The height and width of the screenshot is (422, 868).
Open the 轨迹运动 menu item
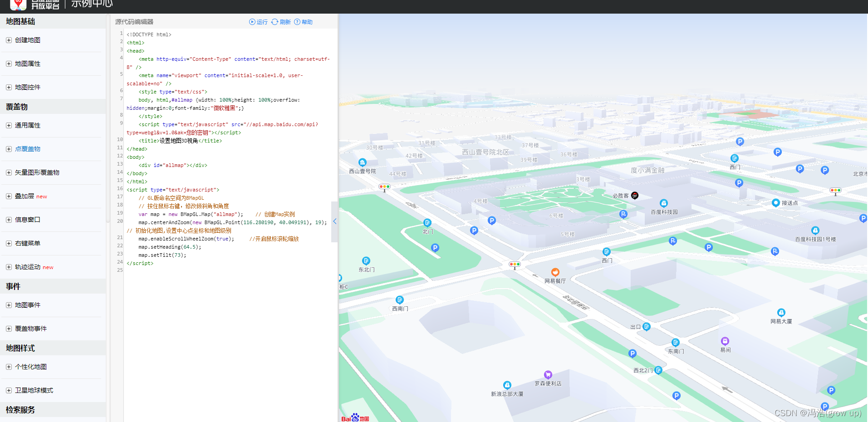[28, 267]
